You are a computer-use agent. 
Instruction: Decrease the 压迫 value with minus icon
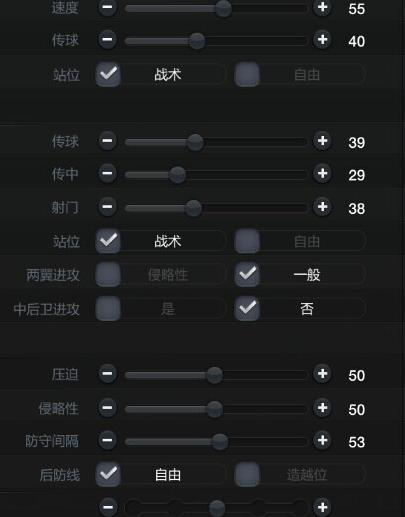(x=107, y=373)
